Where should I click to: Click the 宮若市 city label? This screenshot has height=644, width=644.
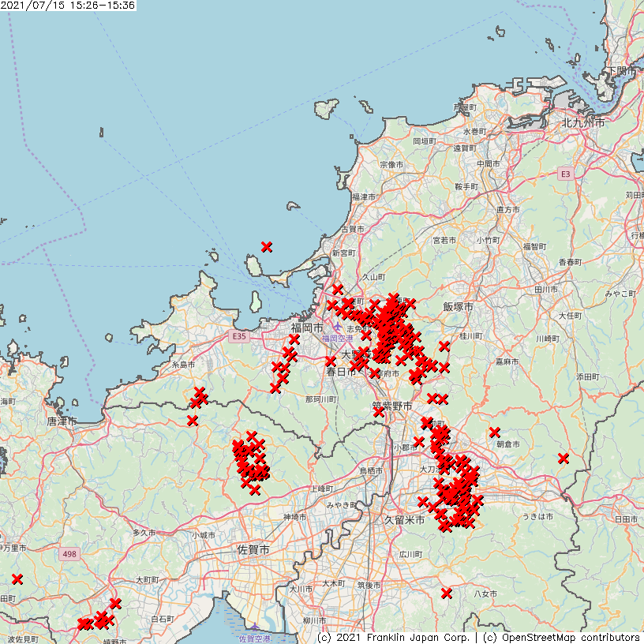pos(444,240)
